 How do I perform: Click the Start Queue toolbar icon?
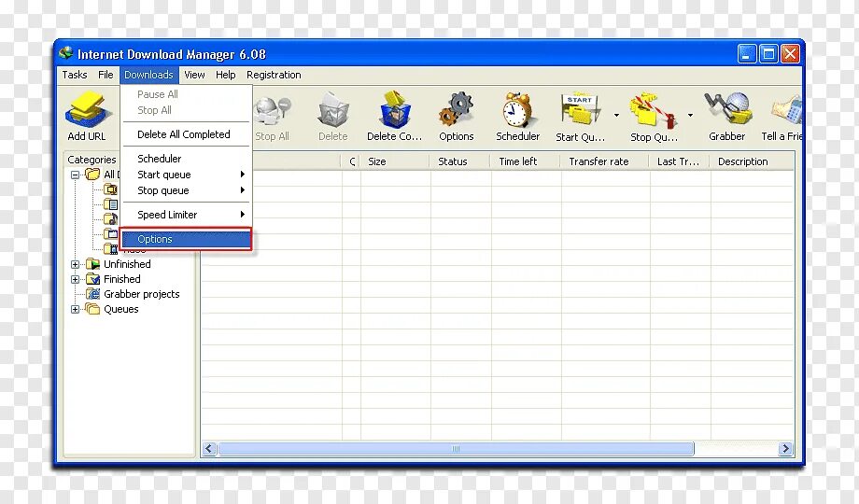(x=580, y=109)
